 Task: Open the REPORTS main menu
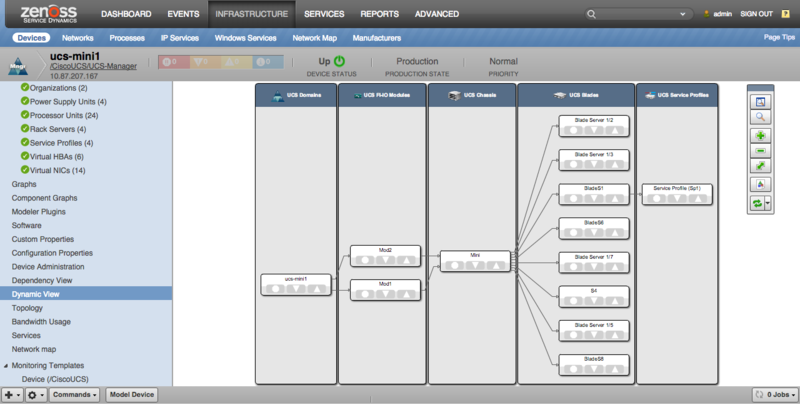[x=380, y=14]
